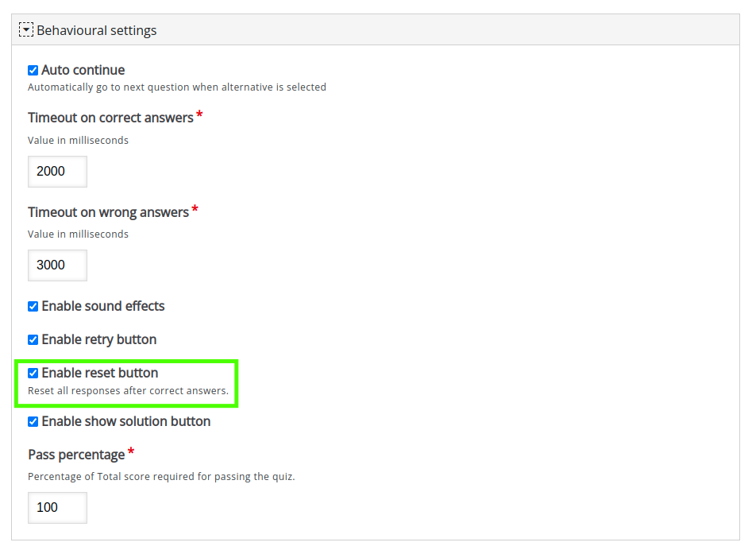Click the Timeout on correct answers heading
Image resolution: width=756 pixels, height=550 pixels.
(x=110, y=118)
